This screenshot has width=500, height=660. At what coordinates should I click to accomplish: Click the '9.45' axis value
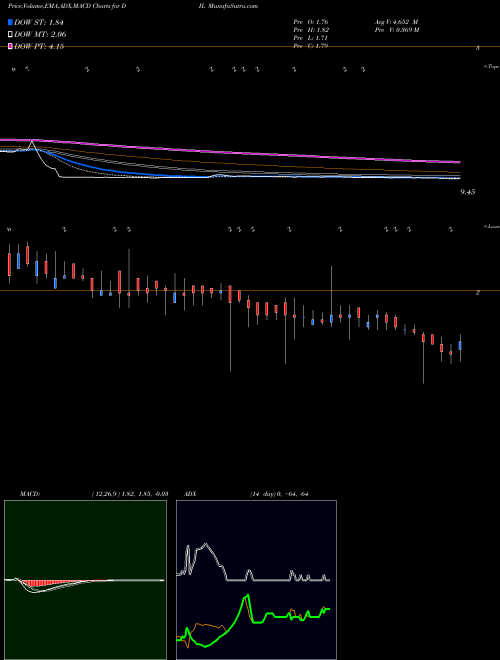click(468, 192)
